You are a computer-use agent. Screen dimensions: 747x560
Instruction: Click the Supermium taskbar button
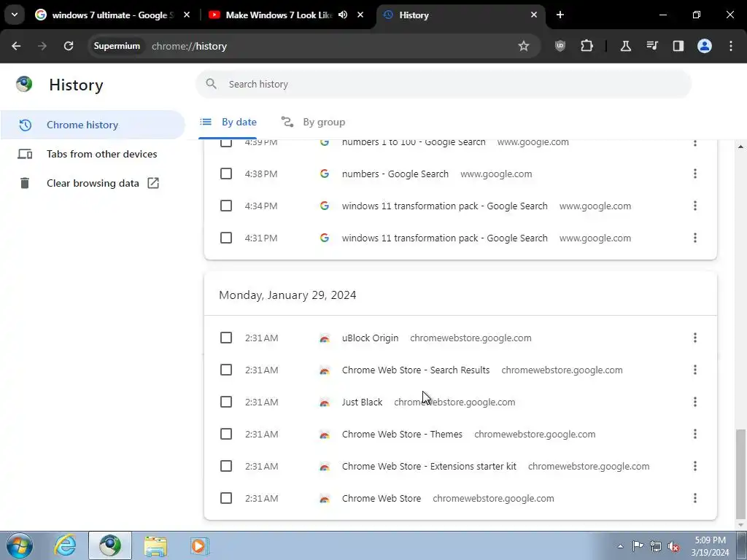110,545
